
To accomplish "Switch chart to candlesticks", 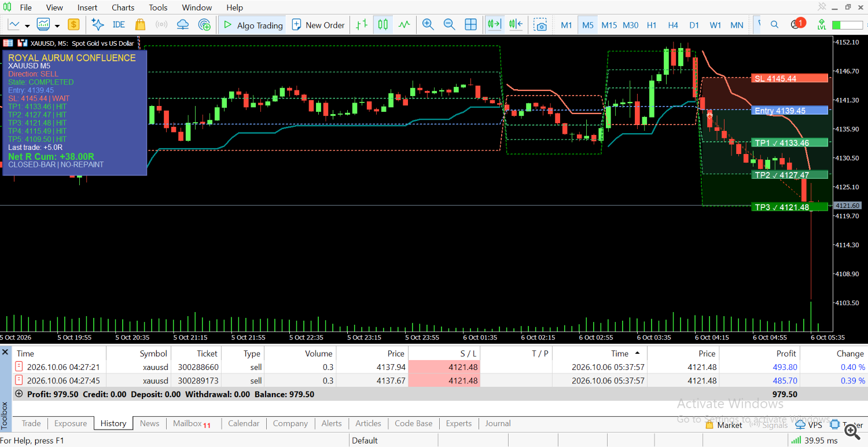I will pyautogui.click(x=382, y=25).
